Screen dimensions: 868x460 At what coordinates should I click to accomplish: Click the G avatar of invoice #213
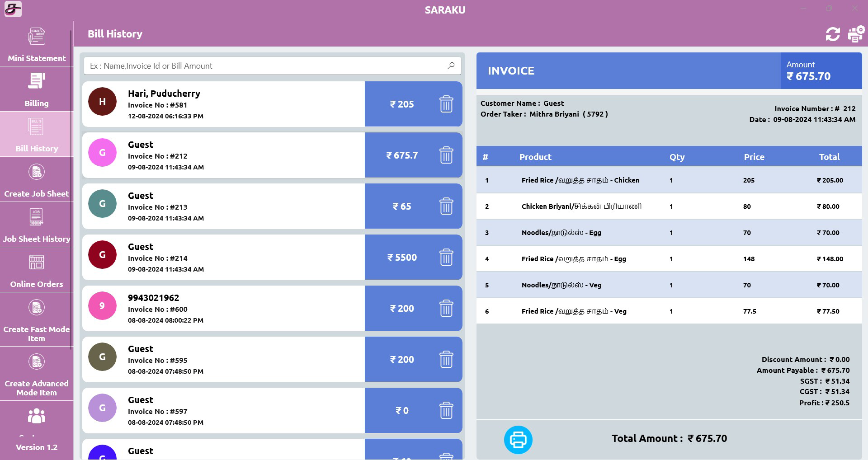click(102, 204)
